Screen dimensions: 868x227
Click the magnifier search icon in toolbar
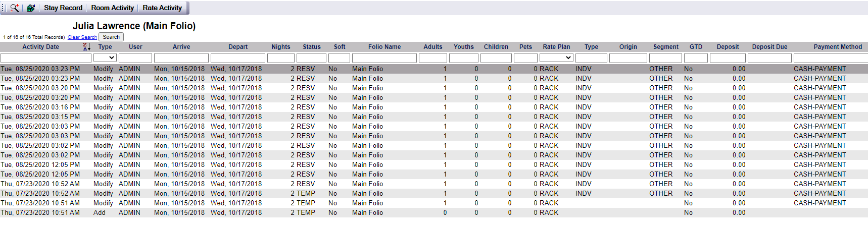click(15, 8)
